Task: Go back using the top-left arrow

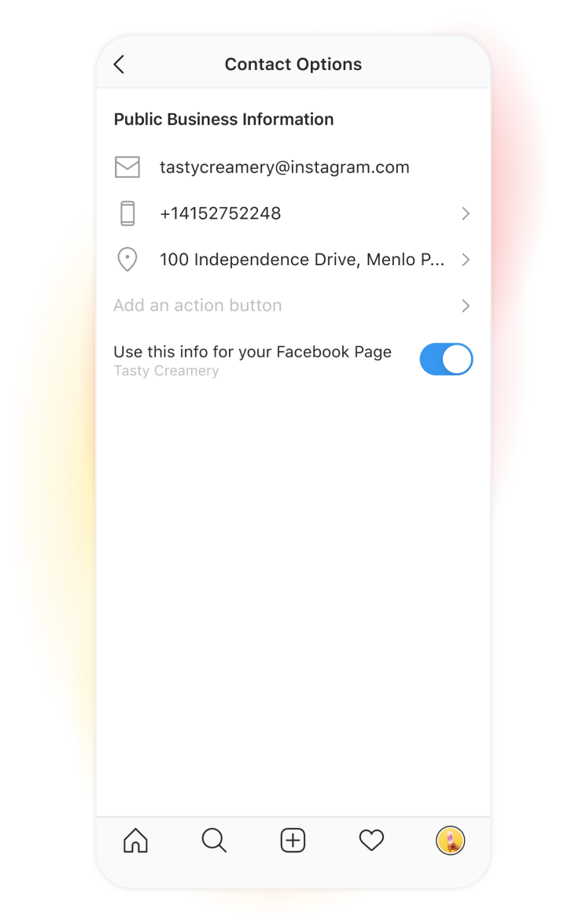Action: [119, 65]
